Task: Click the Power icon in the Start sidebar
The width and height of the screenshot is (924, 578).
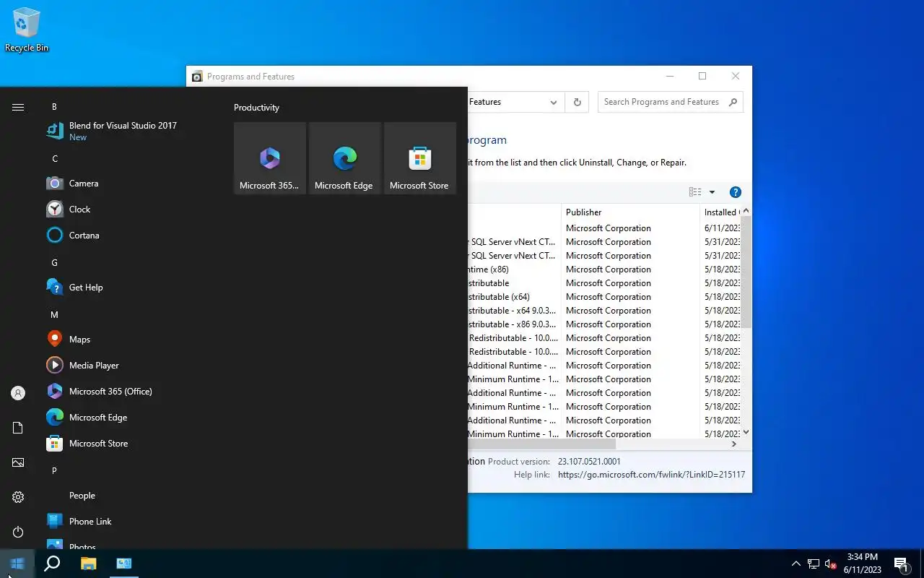Action: pos(18,532)
